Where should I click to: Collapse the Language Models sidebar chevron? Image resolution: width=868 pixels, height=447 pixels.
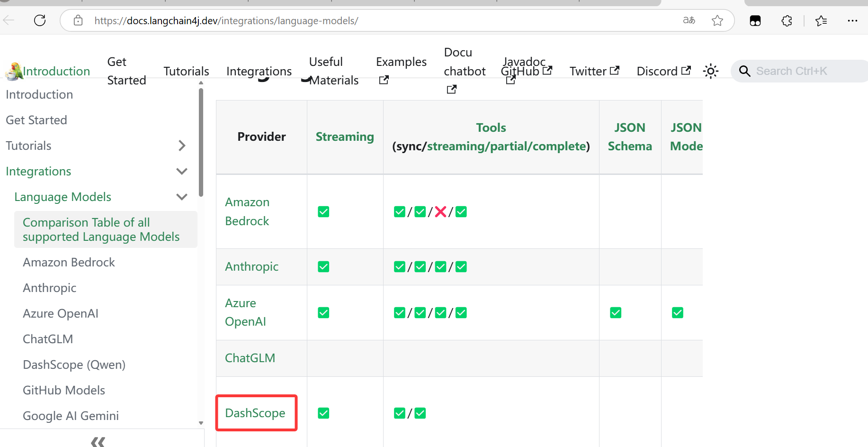coord(182,197)
